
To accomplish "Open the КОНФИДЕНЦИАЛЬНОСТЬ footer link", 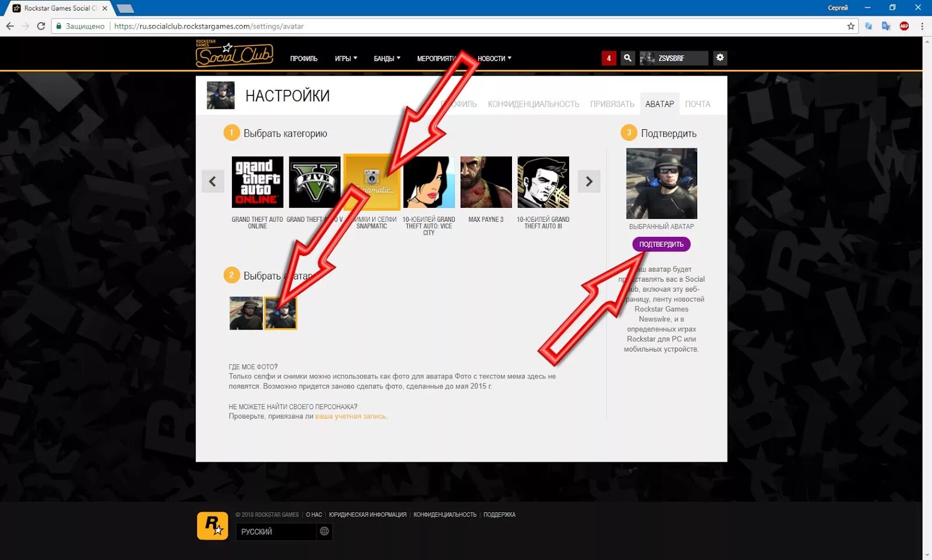I will click(x=445, y=515).
